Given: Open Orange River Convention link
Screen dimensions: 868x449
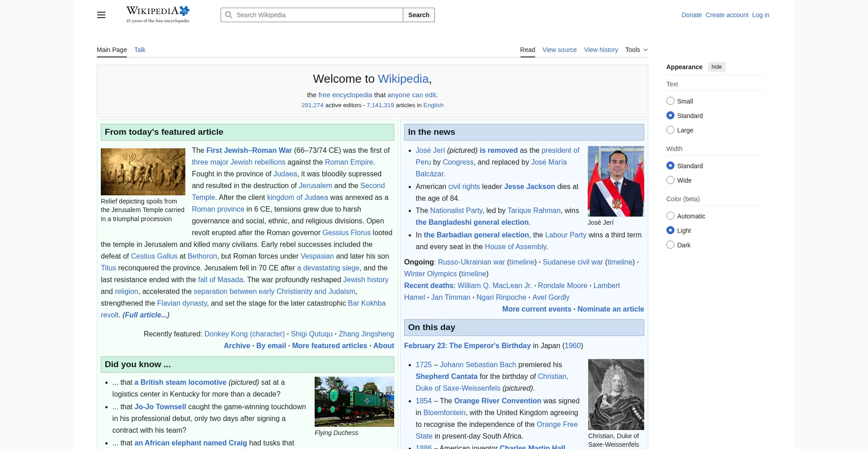Looking at the screenshot, I should 498,401.
